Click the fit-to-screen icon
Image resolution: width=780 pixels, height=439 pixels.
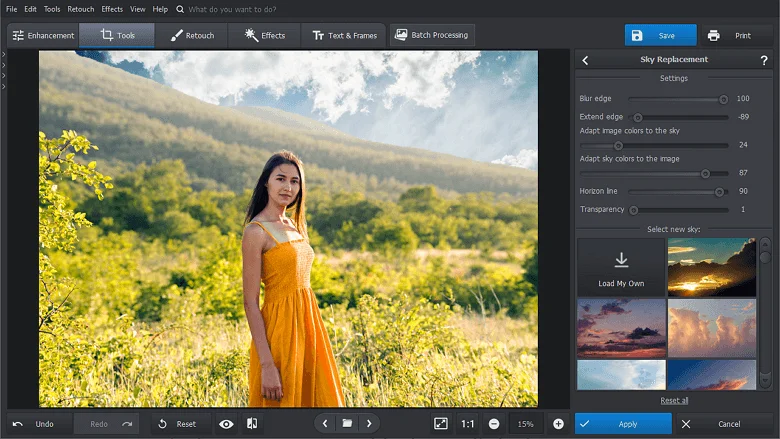pos(441,424)
